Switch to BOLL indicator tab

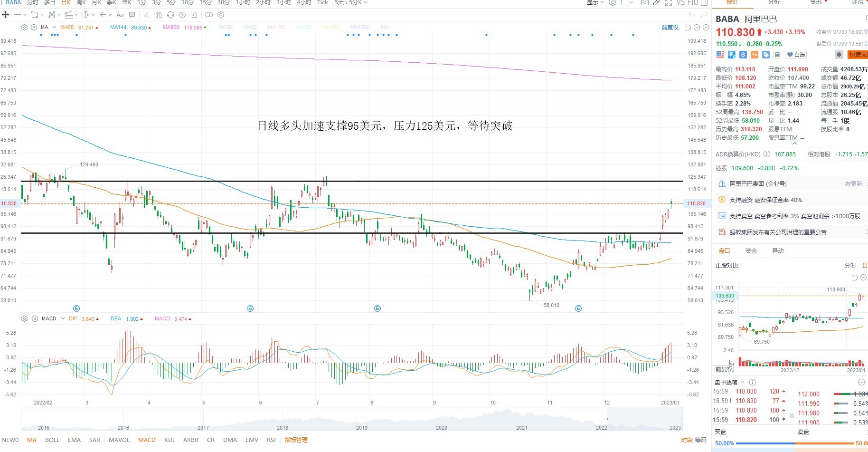point(52,440)
